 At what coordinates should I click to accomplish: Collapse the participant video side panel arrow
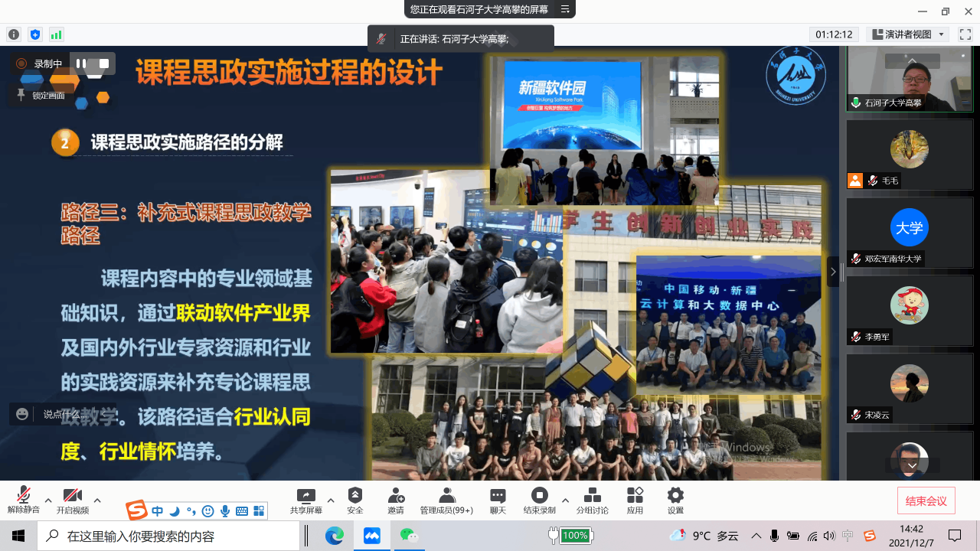834,272
